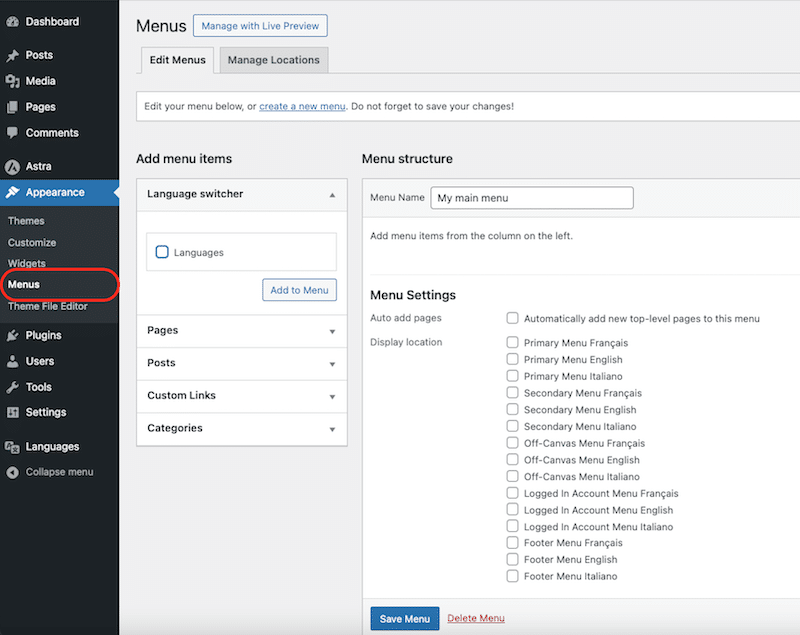
Task: Click the Languages translation icon
Action: [x=13, y=447]
